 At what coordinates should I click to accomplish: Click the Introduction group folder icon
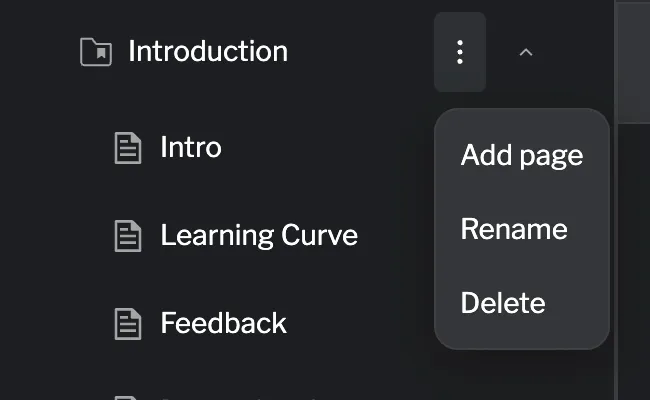pos(95,52)
